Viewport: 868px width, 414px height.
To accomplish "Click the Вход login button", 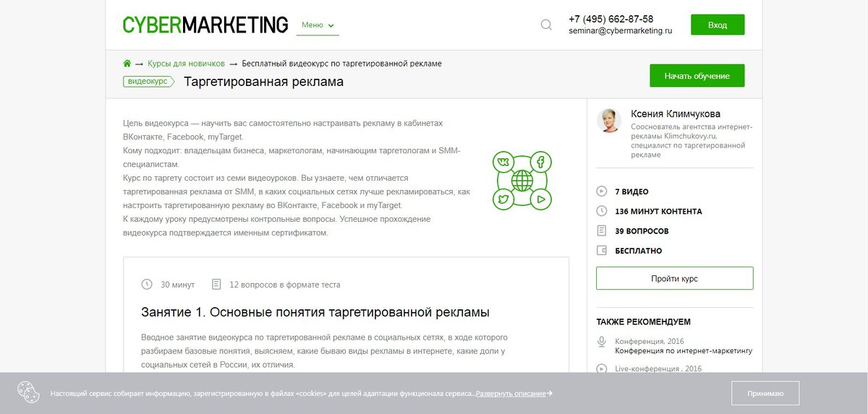I will click(718, 25).
